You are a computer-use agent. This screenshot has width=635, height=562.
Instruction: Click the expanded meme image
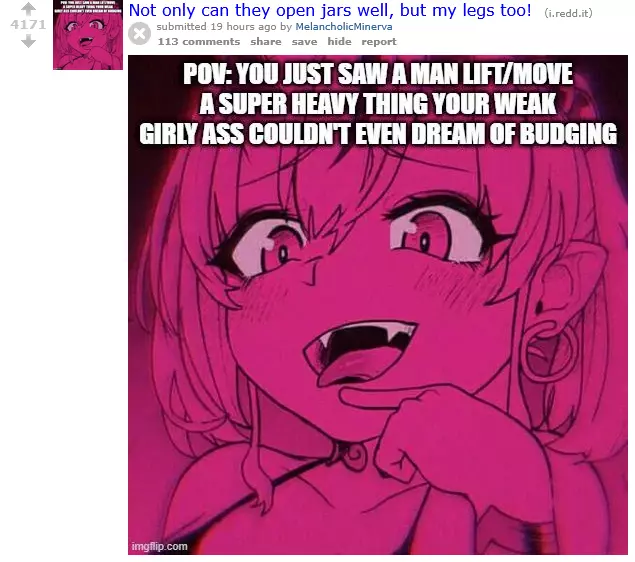tap(378, 304)
